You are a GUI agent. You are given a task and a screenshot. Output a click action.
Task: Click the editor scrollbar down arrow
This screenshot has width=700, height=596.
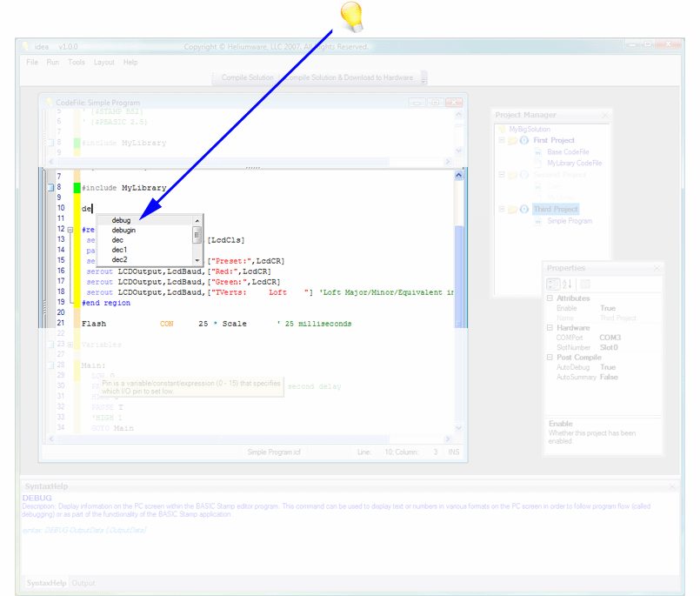coord(458,428)
